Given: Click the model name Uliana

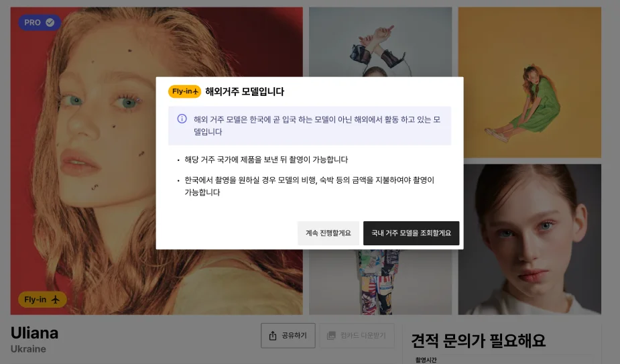Looking at the screenshot, I should (x=34, y=333).
